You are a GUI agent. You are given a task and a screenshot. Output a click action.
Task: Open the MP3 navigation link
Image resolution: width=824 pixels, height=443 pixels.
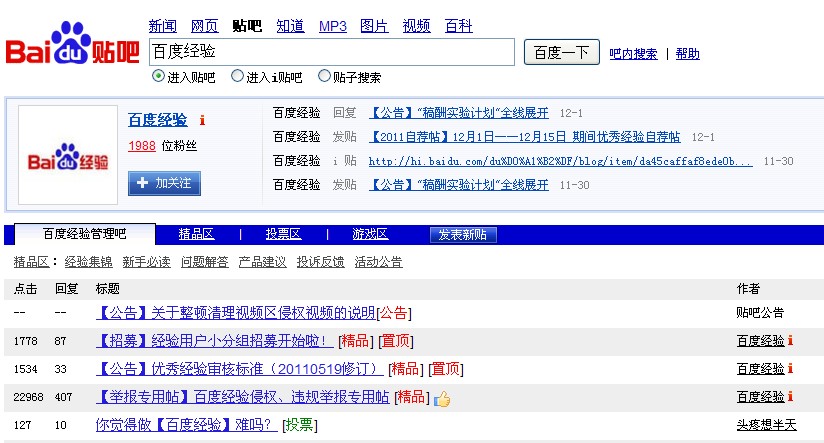pyautogui.click(x=333, y=26)
